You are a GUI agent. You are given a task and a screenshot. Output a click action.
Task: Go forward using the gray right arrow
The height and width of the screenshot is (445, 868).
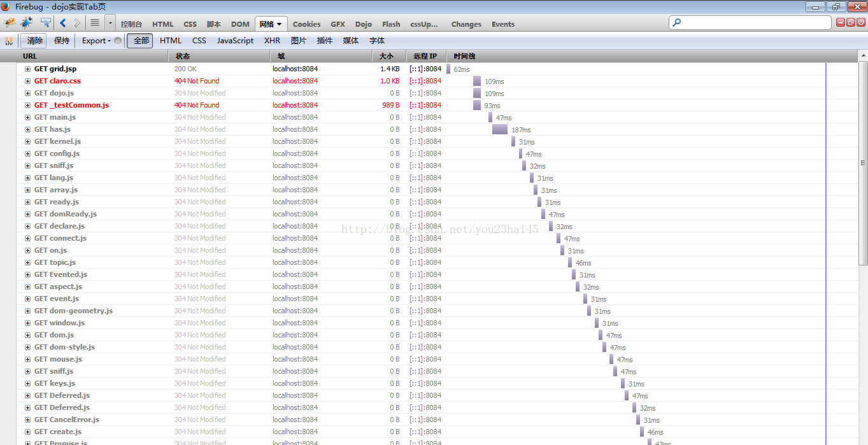click(77, 23)
